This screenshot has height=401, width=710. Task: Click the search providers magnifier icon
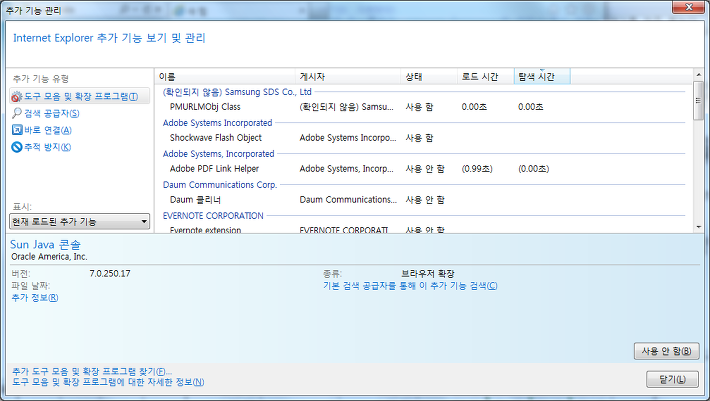pos(17,113)
